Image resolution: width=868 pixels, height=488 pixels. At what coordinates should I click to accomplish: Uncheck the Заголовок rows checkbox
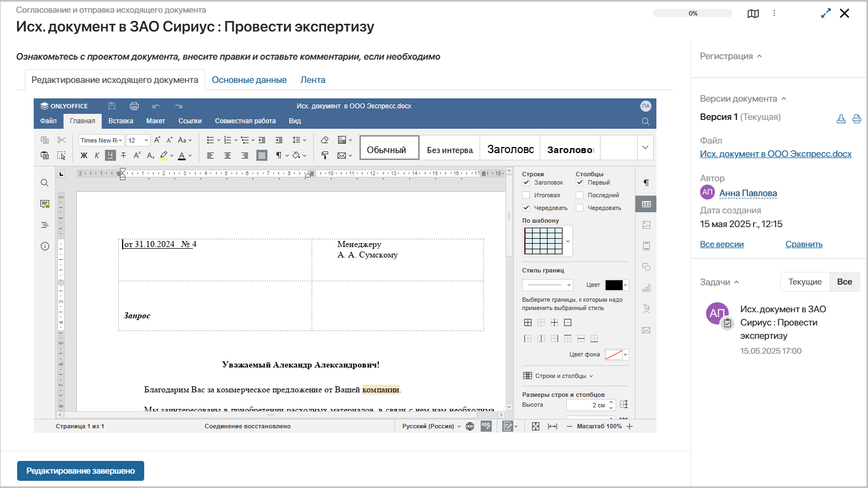526,182
